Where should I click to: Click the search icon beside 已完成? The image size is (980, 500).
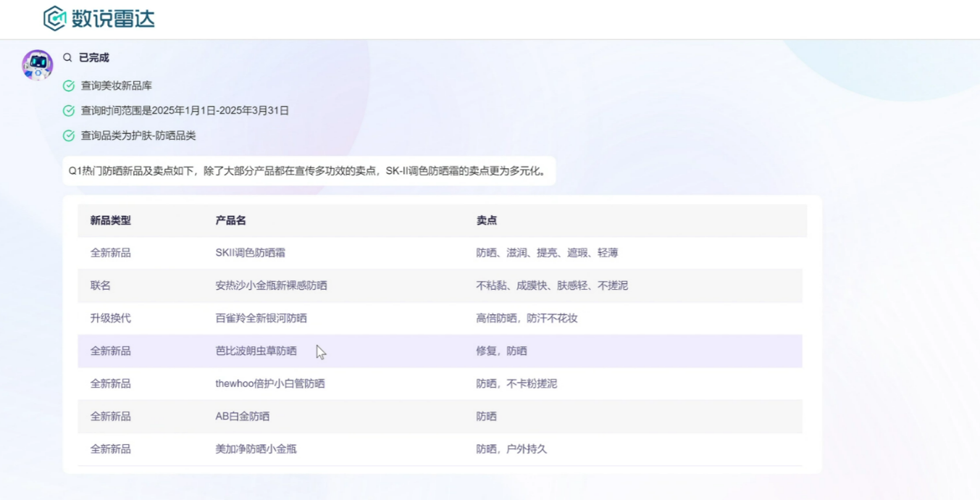(x=67, y=58)
